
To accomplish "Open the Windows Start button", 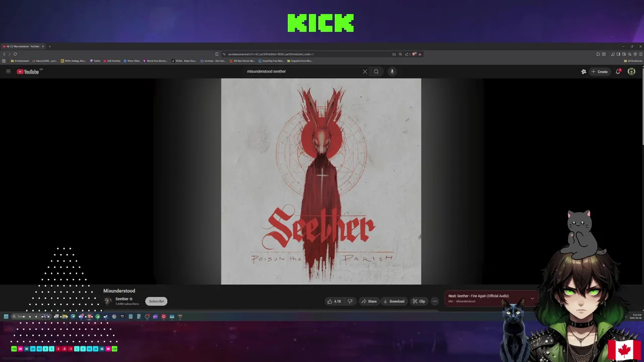I will 6,316.
